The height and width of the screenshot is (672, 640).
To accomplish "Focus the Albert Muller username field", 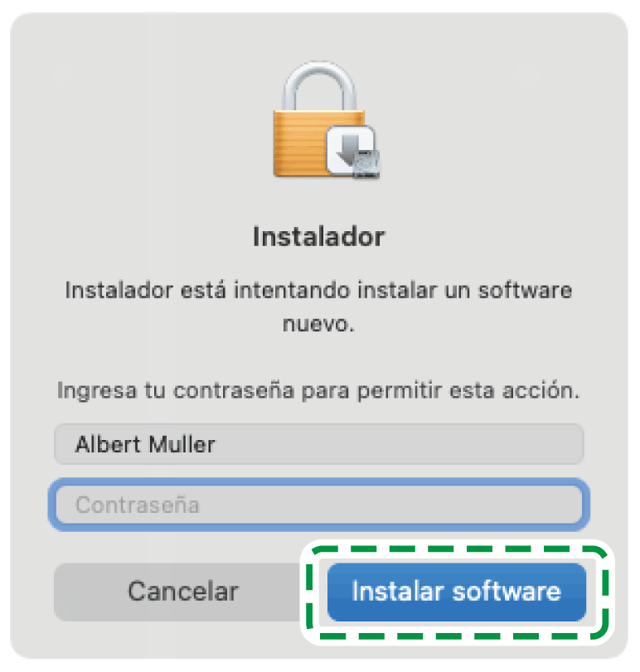I will click(318, 444).
